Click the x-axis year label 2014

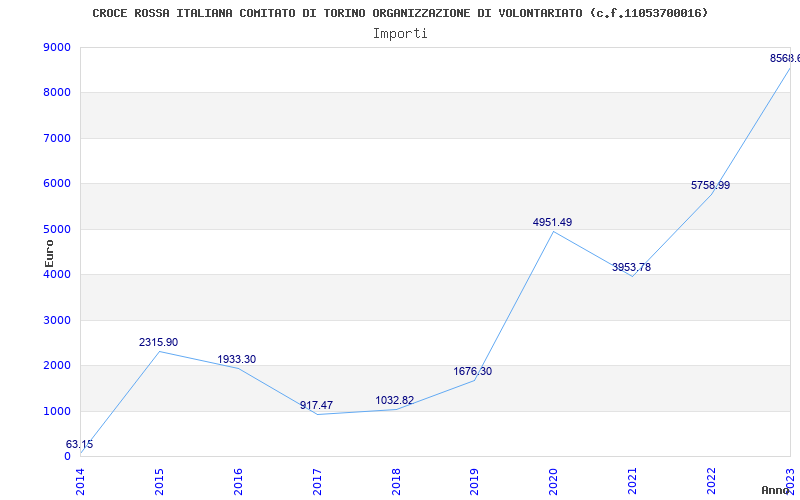80,482
